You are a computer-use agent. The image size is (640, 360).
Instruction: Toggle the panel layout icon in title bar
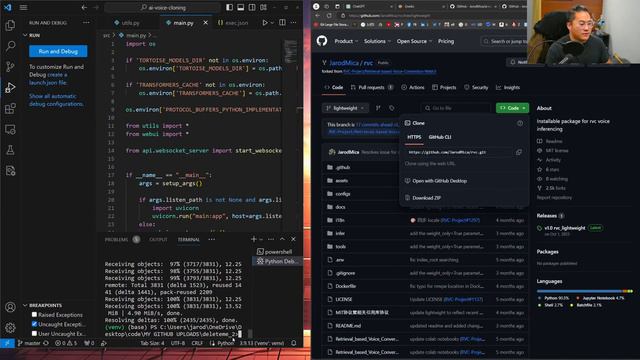point(241,7)
